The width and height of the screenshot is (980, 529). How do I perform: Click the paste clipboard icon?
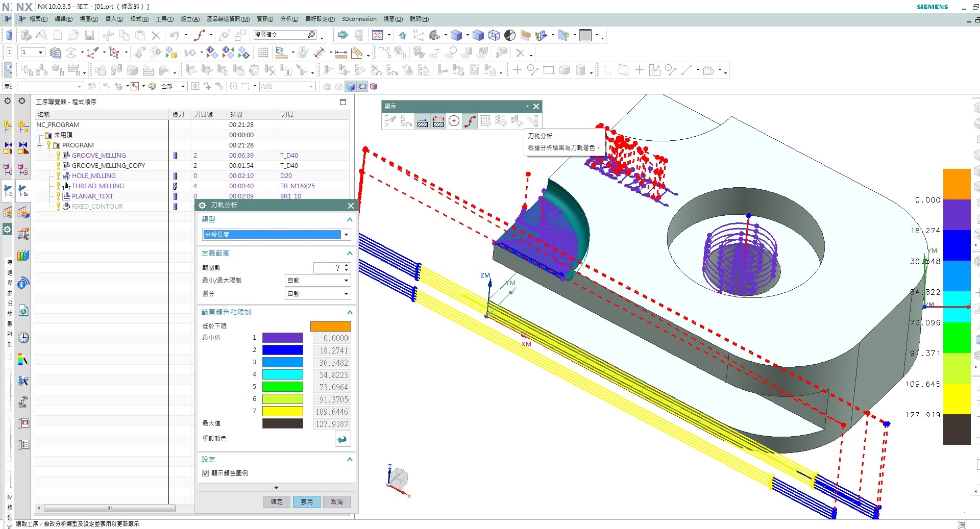(x=140, y=35)
